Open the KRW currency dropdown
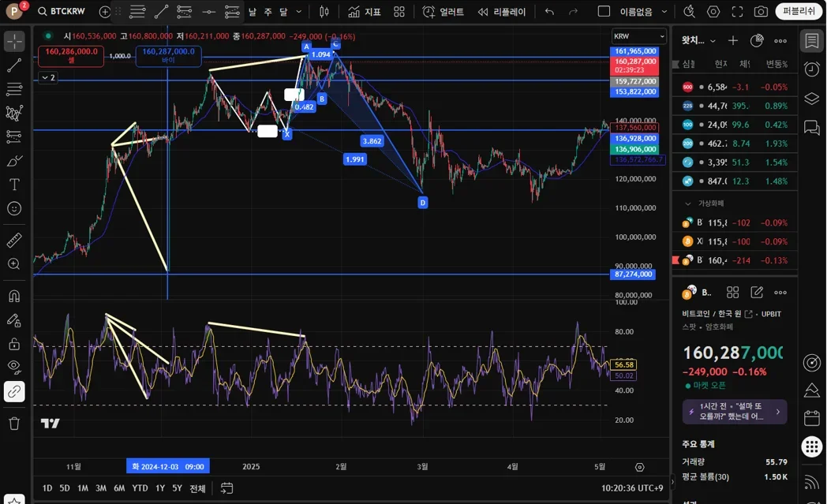The width and height of the screenshot is (827, 504). pos(638,36)
